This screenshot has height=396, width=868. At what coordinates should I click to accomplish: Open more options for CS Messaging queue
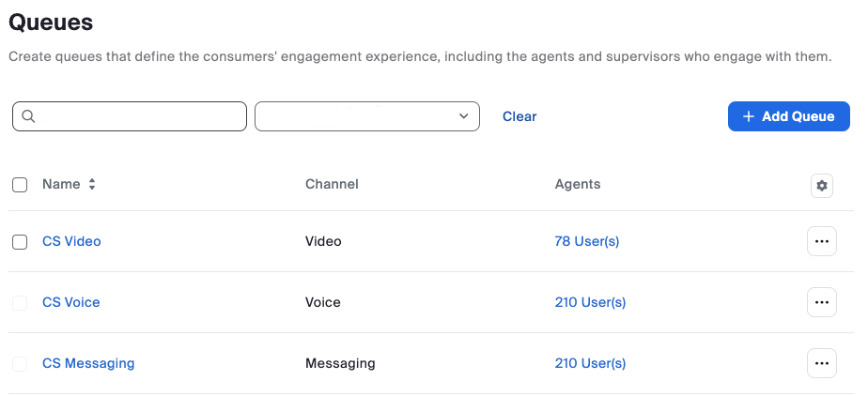click(822, 363)
